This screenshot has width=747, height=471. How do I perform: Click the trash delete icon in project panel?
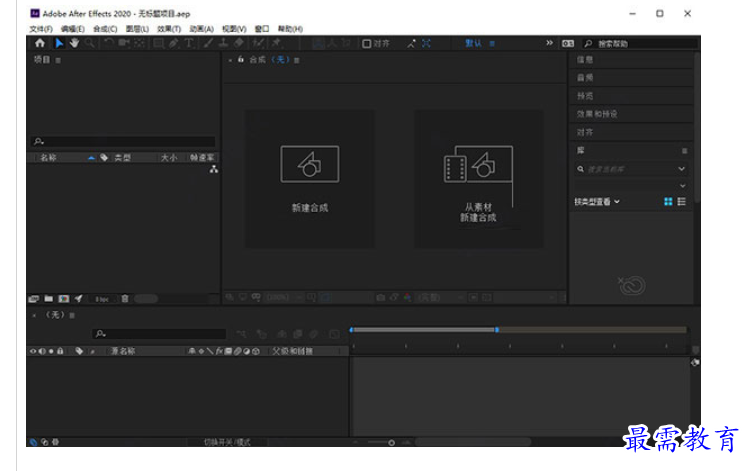(125, 299)
